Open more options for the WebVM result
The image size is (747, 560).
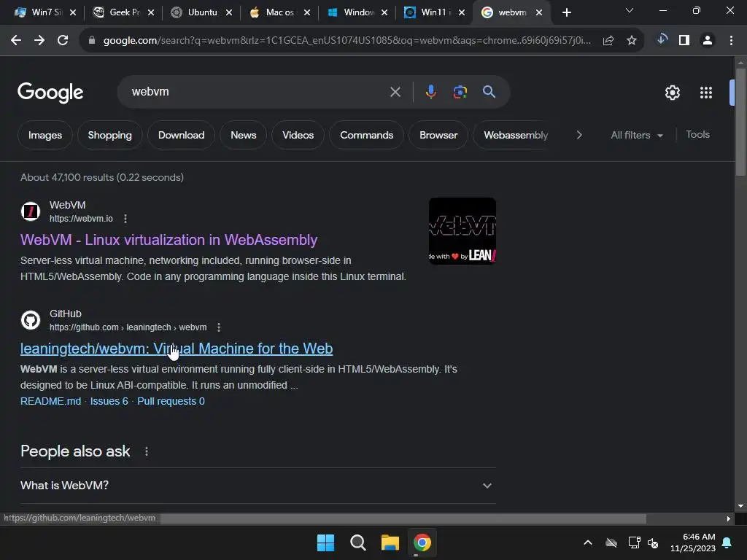click(125, 219)
